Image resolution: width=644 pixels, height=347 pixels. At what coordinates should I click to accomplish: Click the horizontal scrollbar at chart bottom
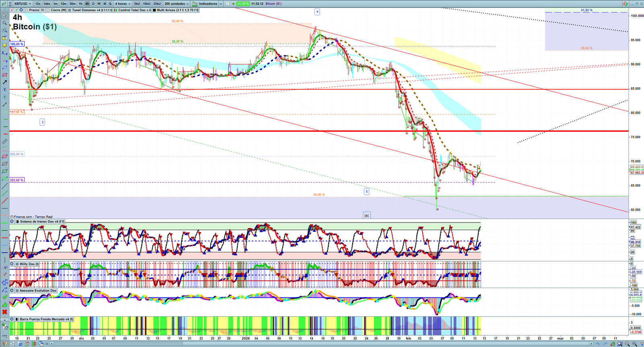(322, 344)
